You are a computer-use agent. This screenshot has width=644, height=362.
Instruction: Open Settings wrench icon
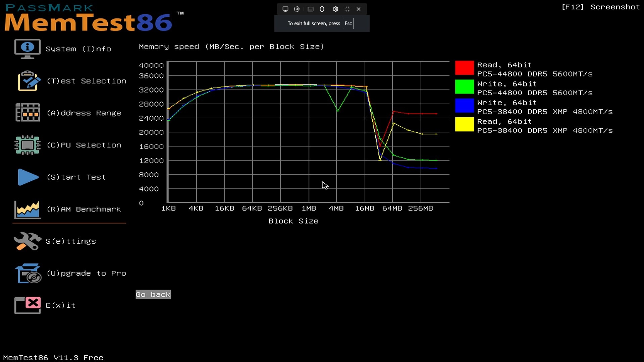click(28, 241)
